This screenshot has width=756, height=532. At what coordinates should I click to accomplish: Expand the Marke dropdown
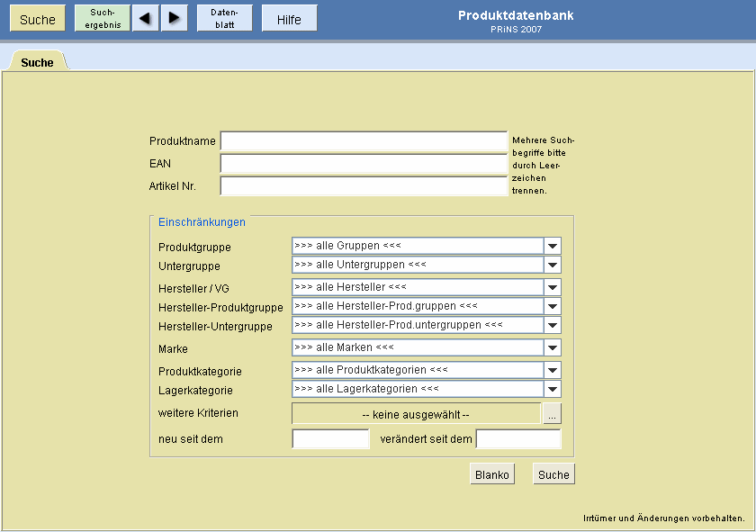pyautogui.click(x=552, y=348)
